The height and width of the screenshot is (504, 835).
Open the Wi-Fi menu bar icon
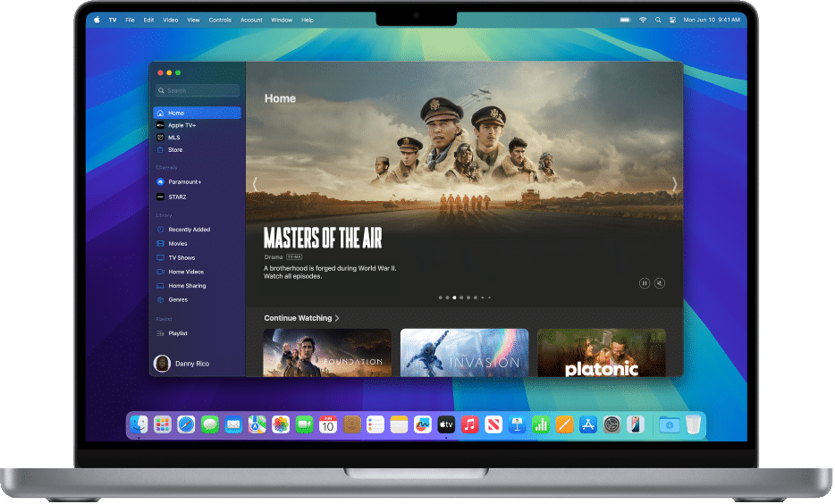pos(643,20)
